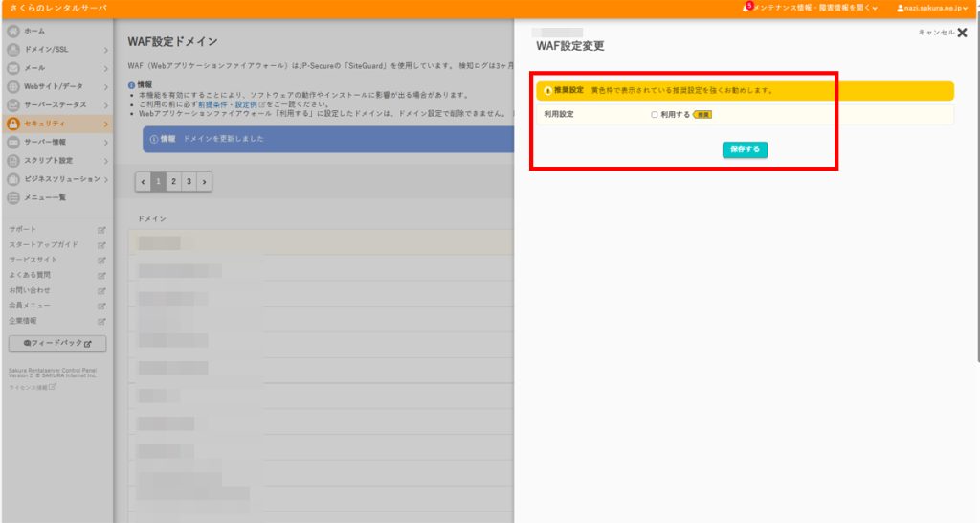The image size is (980, 523).
Task: Open メンテナンス情報・障害情報 dropdown
Action: [x=813, y=8]
